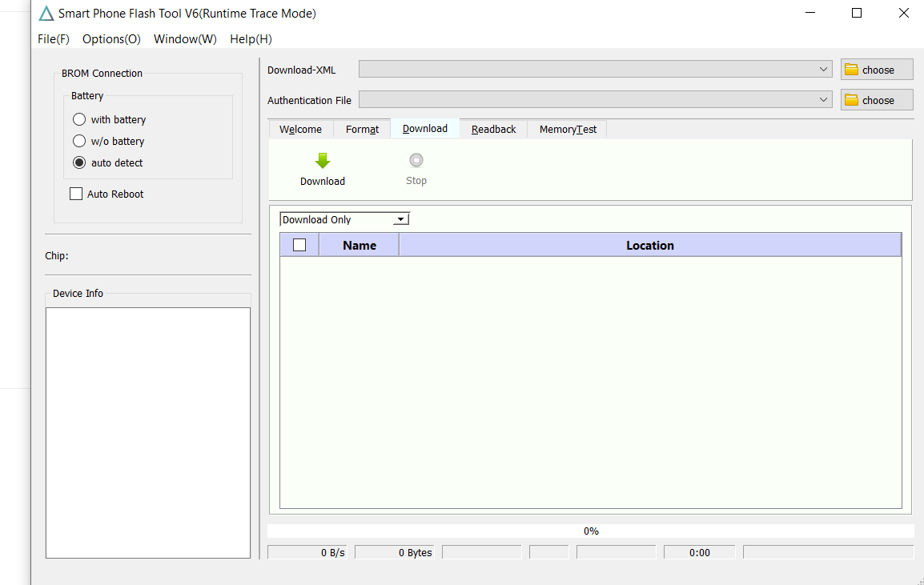
Task: Open the Help(H) menu
Action: (x=251, y=39)
